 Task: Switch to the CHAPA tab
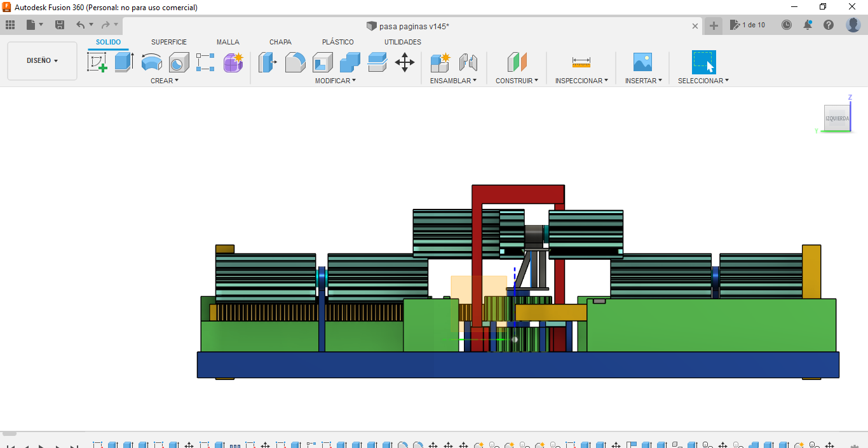(280, 42)
